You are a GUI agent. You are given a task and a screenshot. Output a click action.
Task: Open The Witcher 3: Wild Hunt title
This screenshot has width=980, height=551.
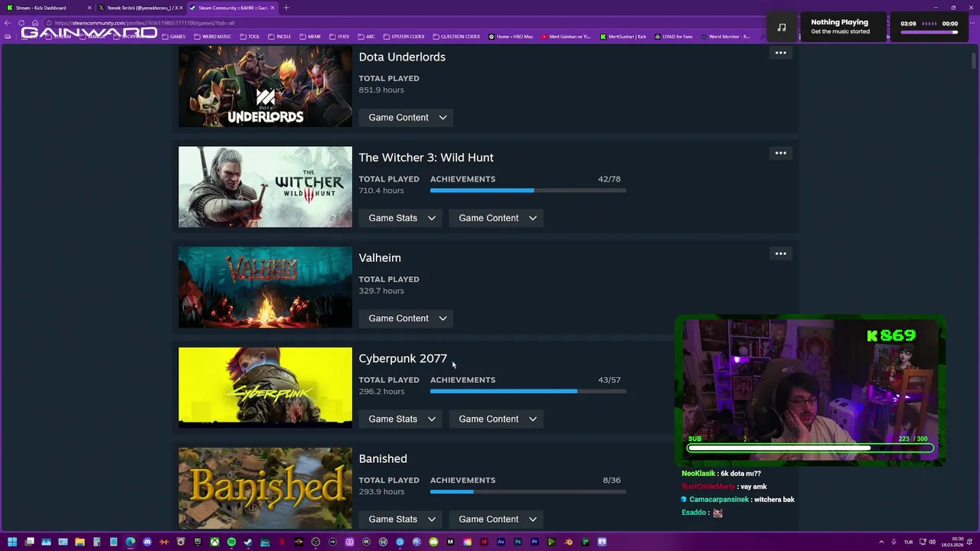[426, 158]
